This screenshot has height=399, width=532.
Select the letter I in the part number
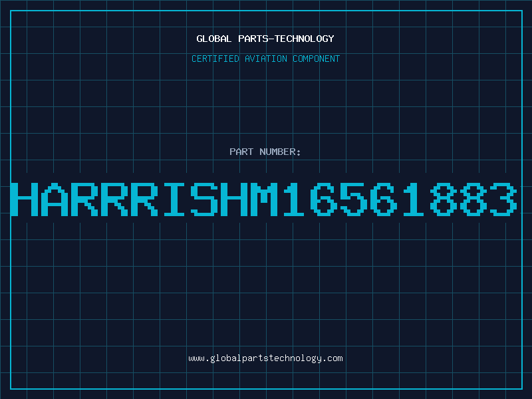point(174,199)
